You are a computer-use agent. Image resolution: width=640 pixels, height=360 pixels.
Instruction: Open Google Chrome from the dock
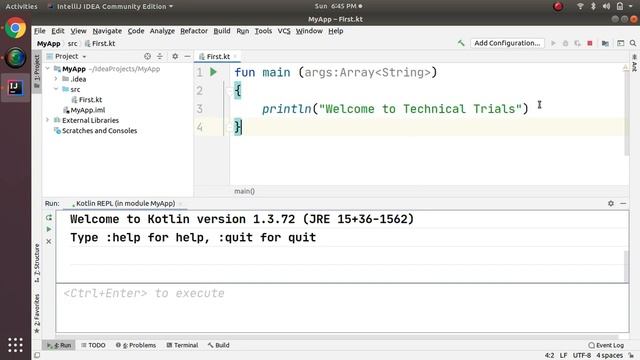point(16,28)
